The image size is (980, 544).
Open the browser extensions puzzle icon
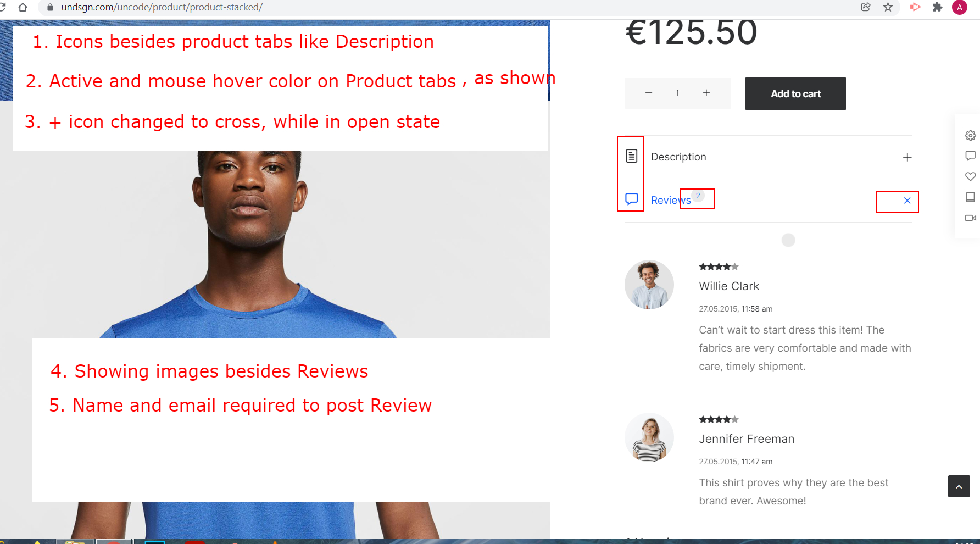pos(938,7)
